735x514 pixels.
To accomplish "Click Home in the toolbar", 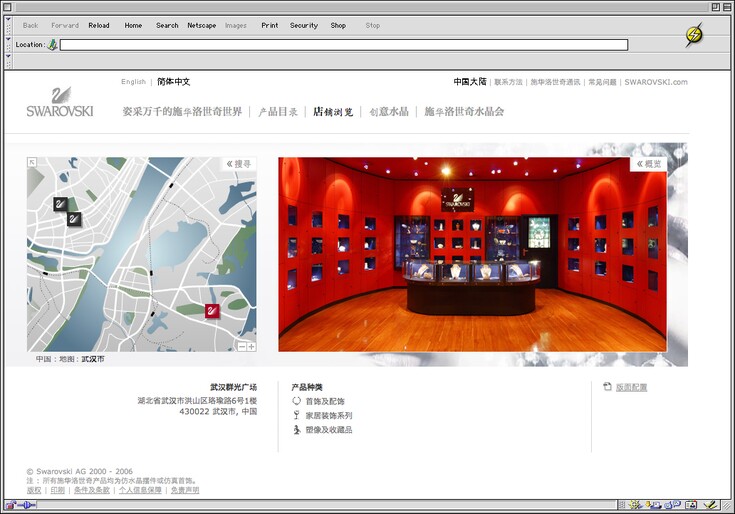I will 133,25.
